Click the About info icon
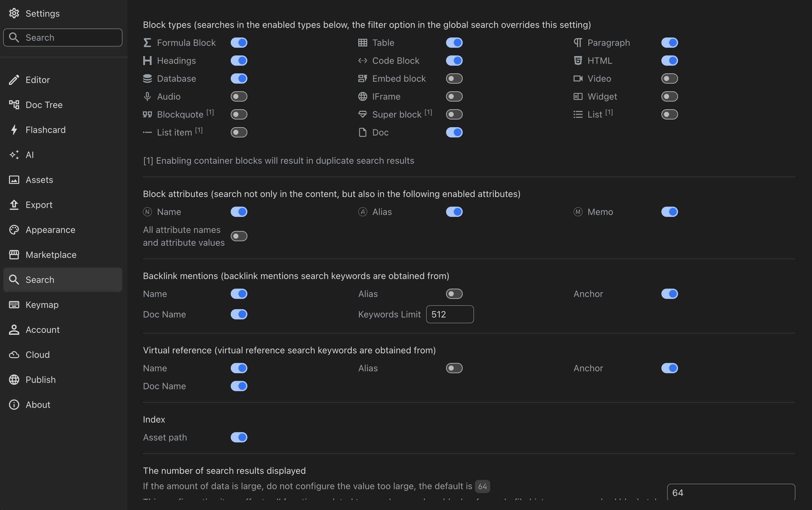 (14, 405)
